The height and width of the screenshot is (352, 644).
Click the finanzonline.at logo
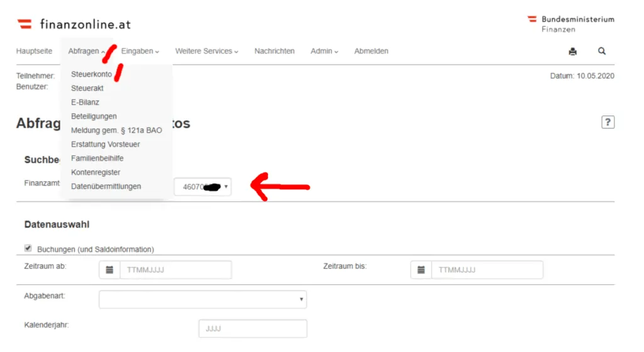[x=74, y=25]
